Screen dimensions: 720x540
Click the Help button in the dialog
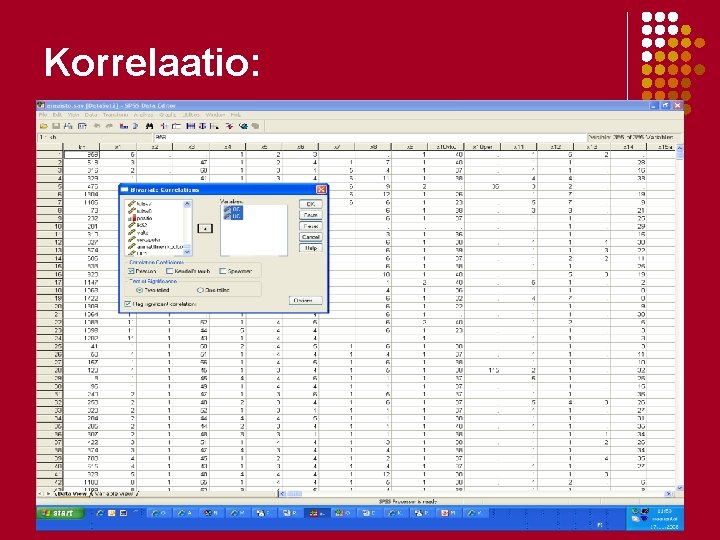[310, 248]
